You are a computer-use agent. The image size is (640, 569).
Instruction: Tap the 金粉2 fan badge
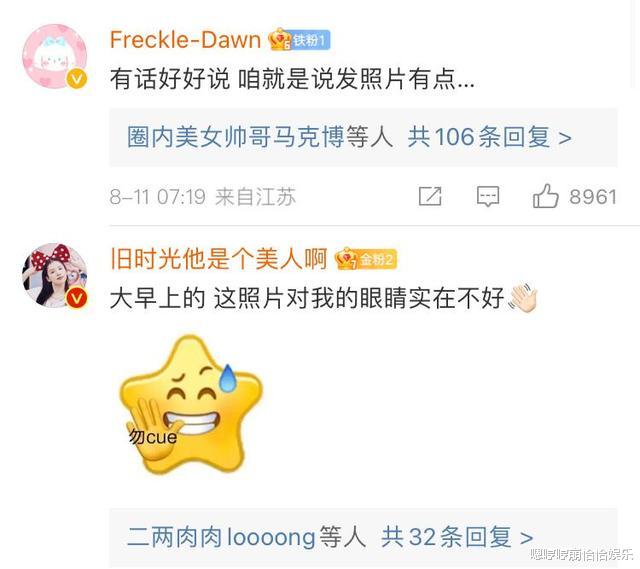click(x=366, y=259)
